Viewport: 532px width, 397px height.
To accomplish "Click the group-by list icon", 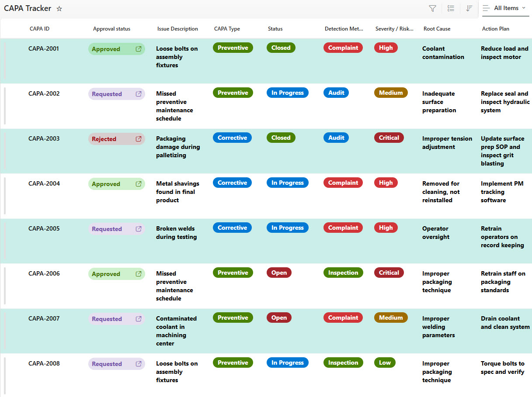I will click(x=451, y=8).
